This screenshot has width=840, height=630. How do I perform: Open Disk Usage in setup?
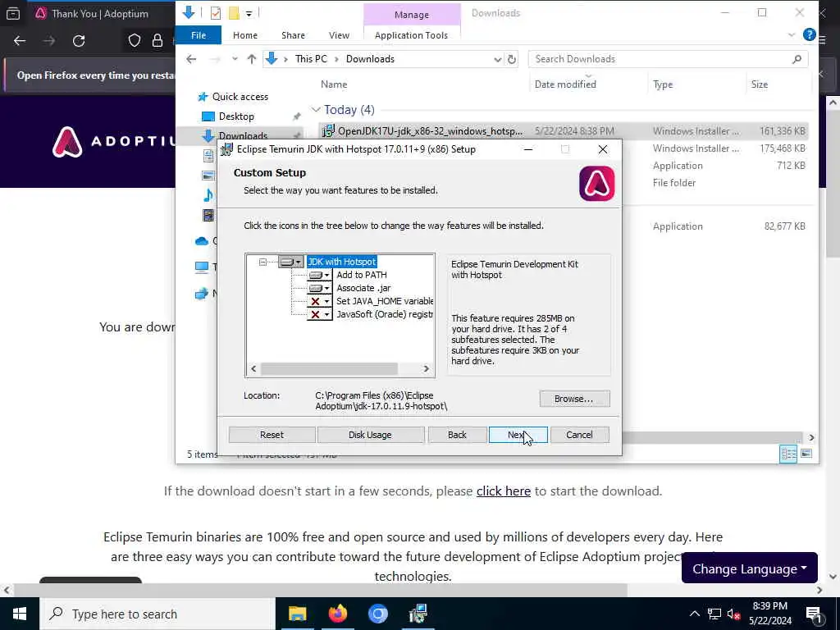(370, 435)
